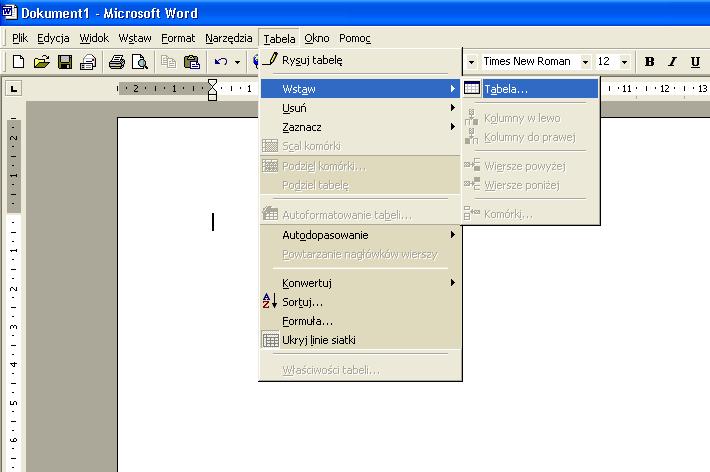Choose Formuła... menu entry
The height and width of the screenshot is (472, 710).
360,321
